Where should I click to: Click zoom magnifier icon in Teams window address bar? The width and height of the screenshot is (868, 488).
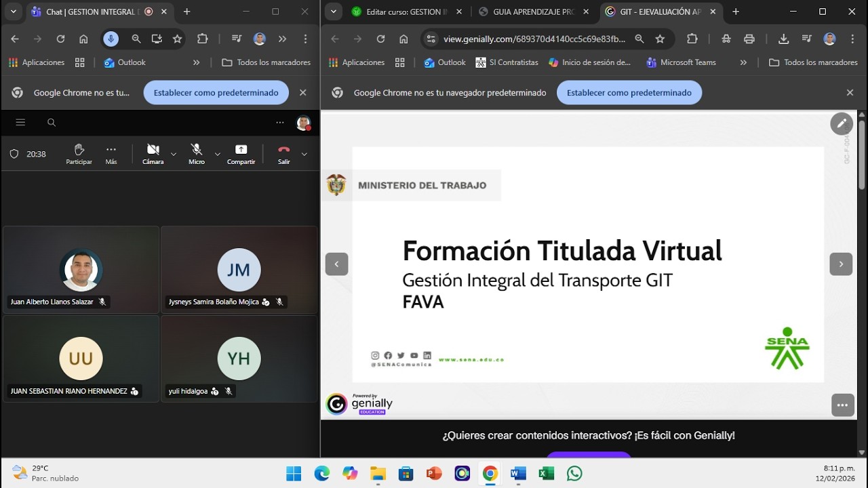[136, 39]
